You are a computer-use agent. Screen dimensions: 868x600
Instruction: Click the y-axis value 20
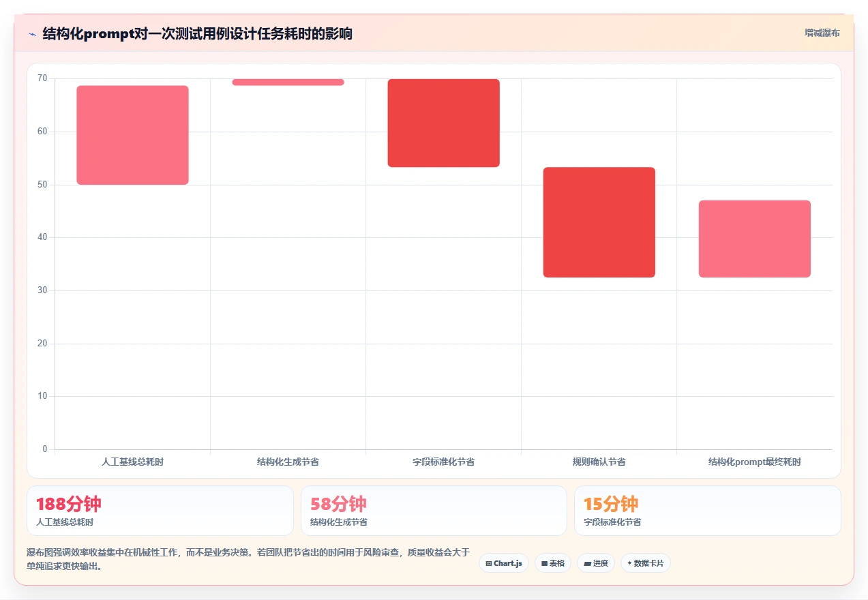point(42,344)
